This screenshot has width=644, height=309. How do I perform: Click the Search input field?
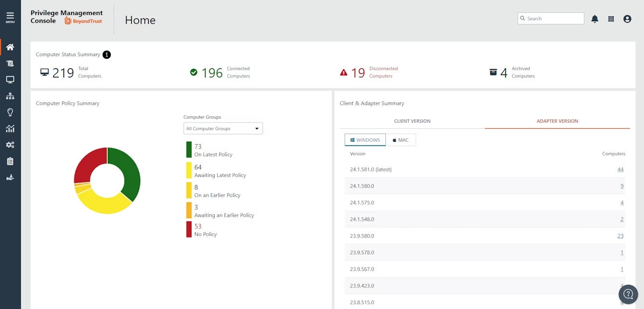(554, 19)
